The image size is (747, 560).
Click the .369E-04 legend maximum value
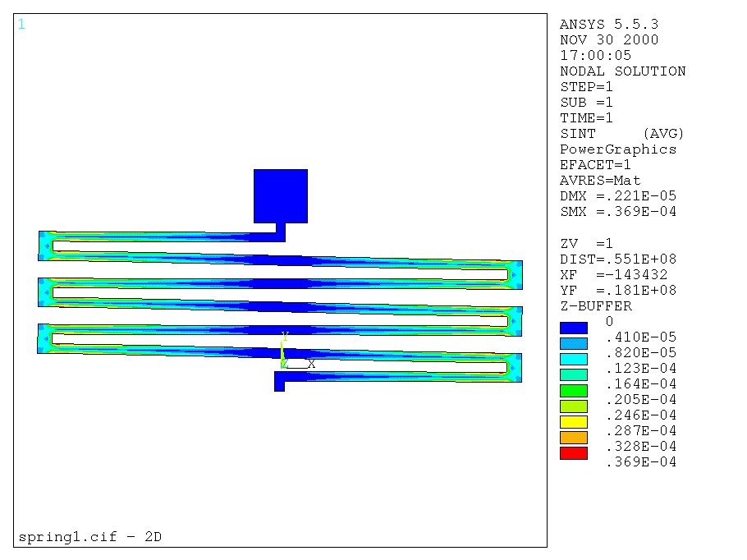point(640,462)
